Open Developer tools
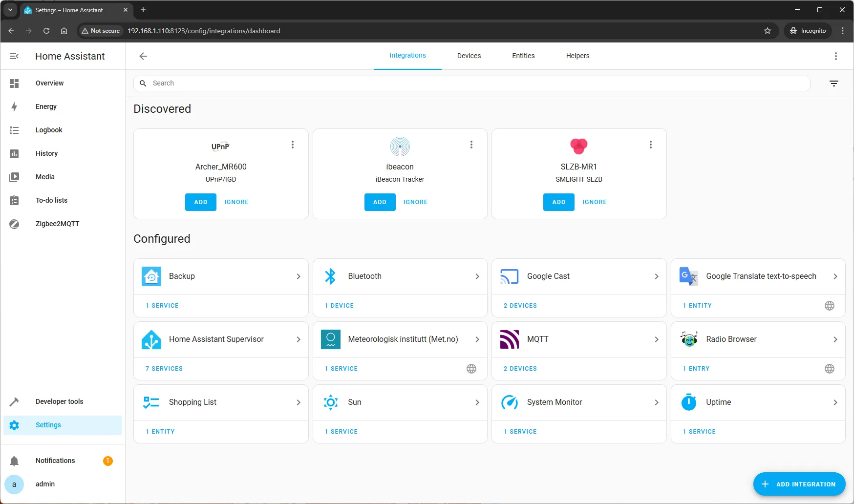Screen dimensions: 854x504 click(59, 401)
